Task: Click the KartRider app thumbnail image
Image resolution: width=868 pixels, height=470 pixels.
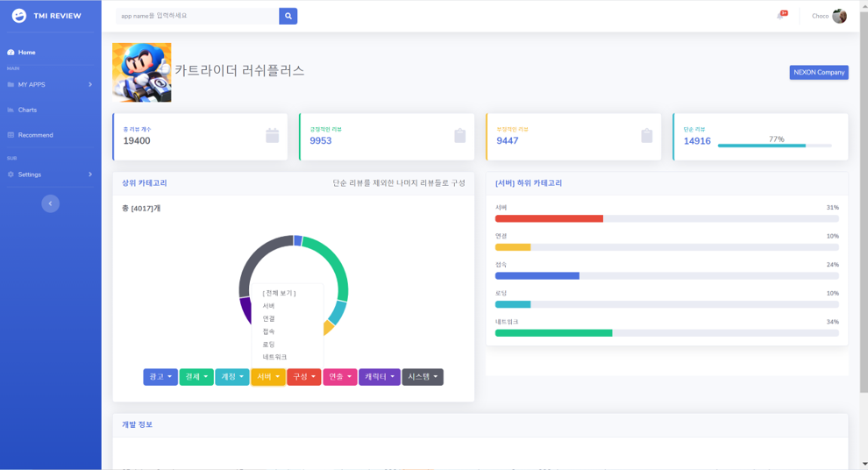Action: 142,73
